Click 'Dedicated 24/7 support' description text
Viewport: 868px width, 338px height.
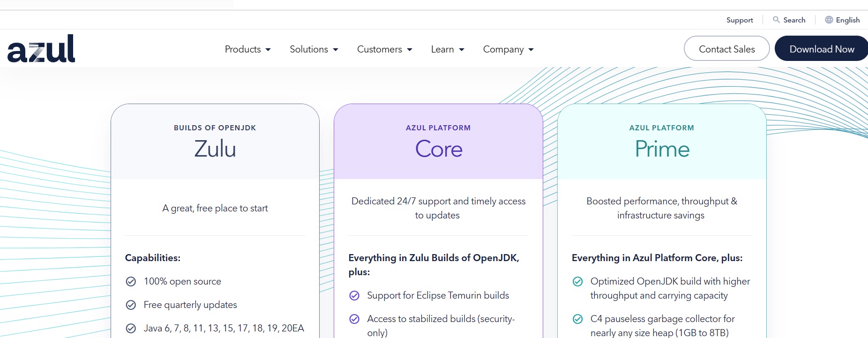(438, 208)
